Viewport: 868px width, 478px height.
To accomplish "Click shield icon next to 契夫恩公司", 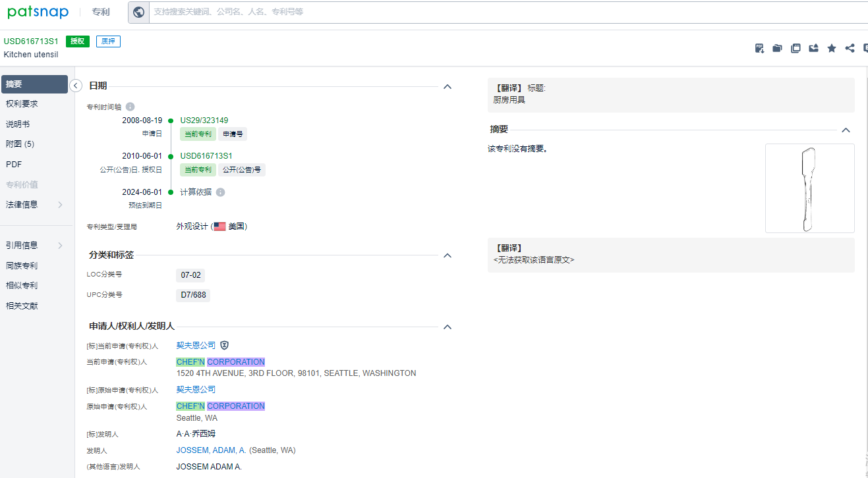I will click(225, 345).
